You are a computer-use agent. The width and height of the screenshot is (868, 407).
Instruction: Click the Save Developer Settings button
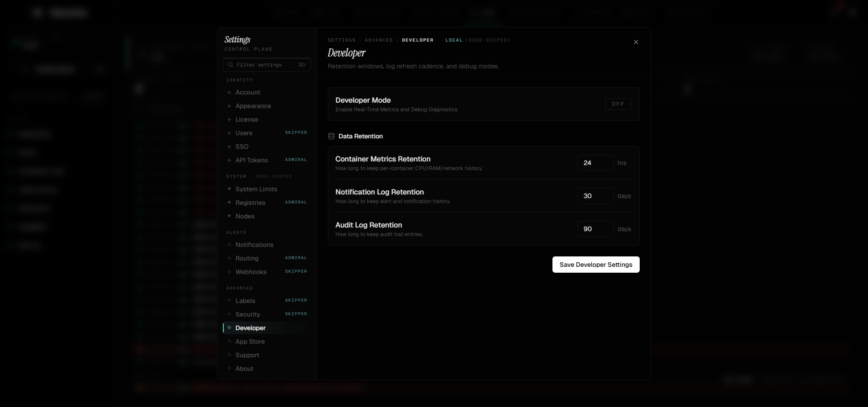[596, 265]
